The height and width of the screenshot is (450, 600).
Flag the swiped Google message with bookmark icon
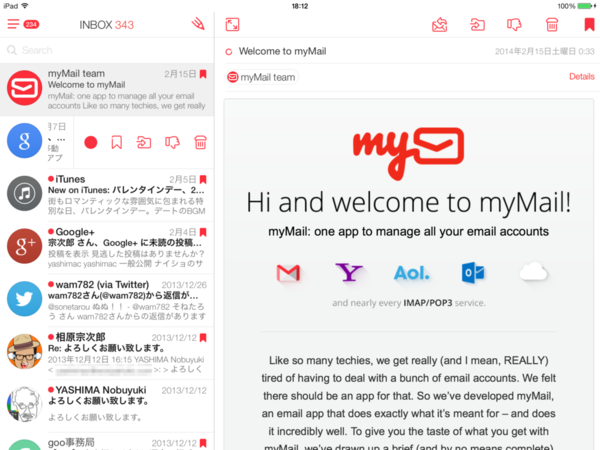(117, 143)
